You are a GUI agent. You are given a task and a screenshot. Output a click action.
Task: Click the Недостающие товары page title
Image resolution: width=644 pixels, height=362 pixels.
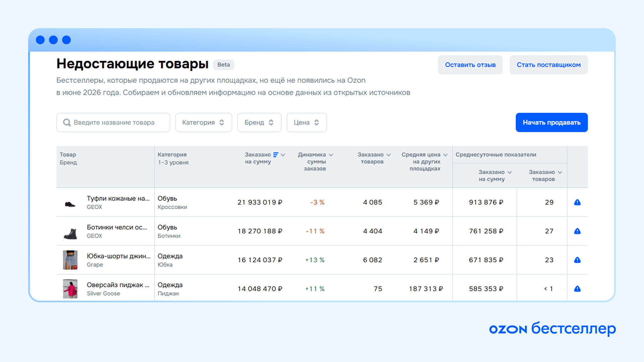click(x=132, y=64)
